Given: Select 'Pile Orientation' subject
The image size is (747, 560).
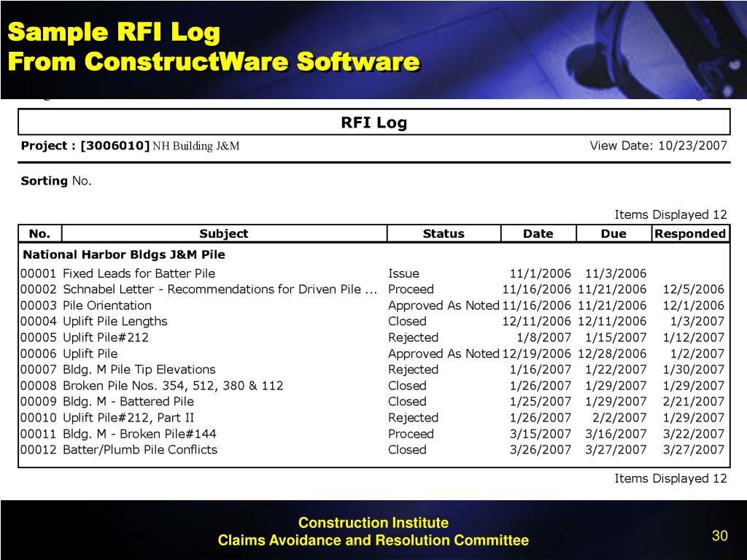Looking at the screenshot, I should coord(107,306).
